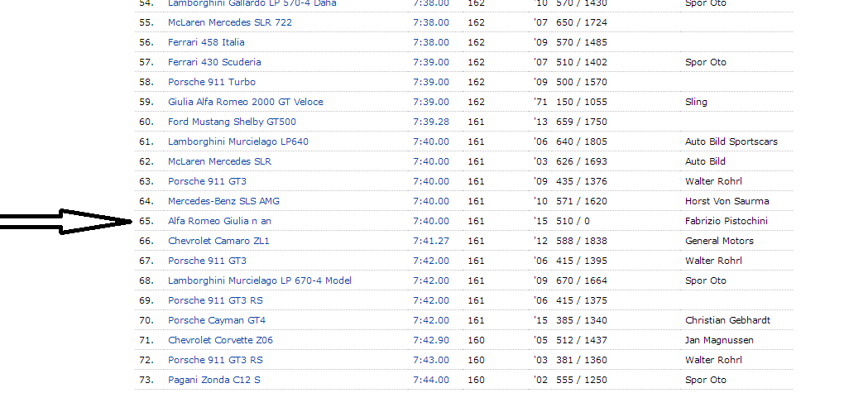Click the 7:40.00 time for Alfa Romeo Giulia
Image resolution: width=868 pixels, height=393 pixels.
[430, 222]
